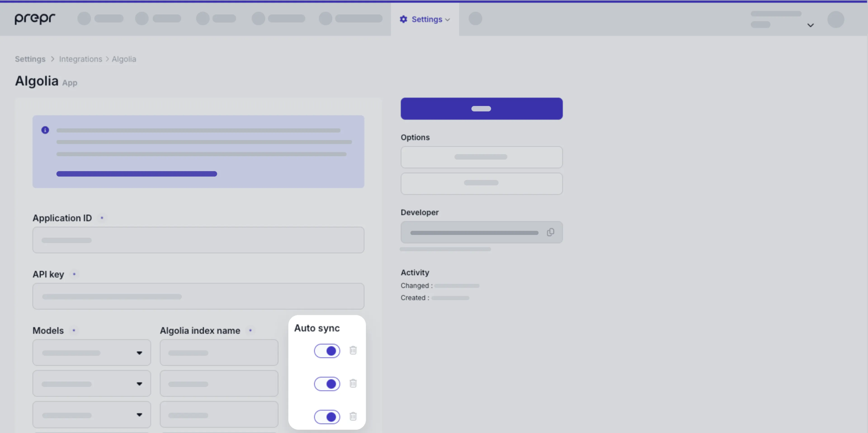Expand the Settings chevron

pos(448,20)
